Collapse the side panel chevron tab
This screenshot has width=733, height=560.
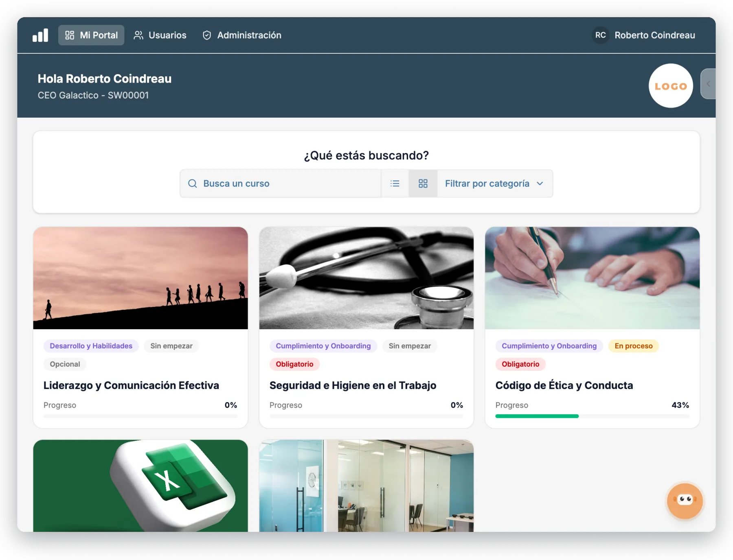coord(708,84)
